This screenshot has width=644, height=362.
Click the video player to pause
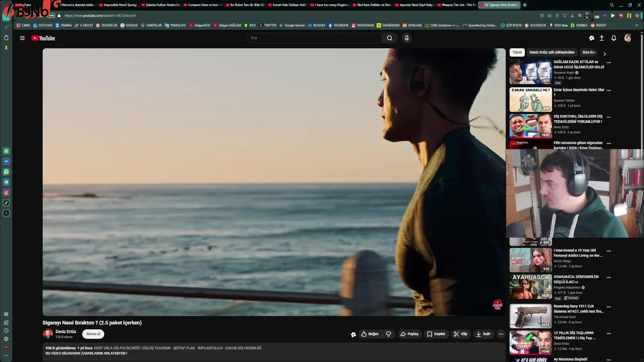click(274, 182)
